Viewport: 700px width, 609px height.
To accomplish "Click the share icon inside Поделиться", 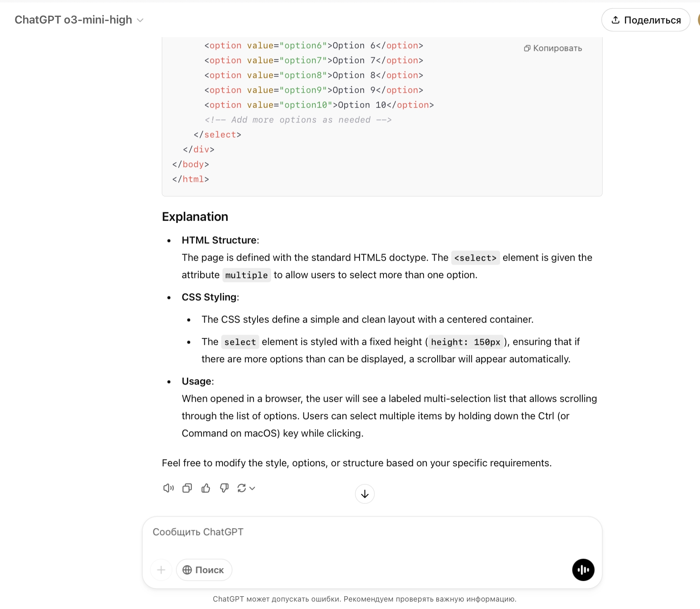I will [x=615, y=20].
